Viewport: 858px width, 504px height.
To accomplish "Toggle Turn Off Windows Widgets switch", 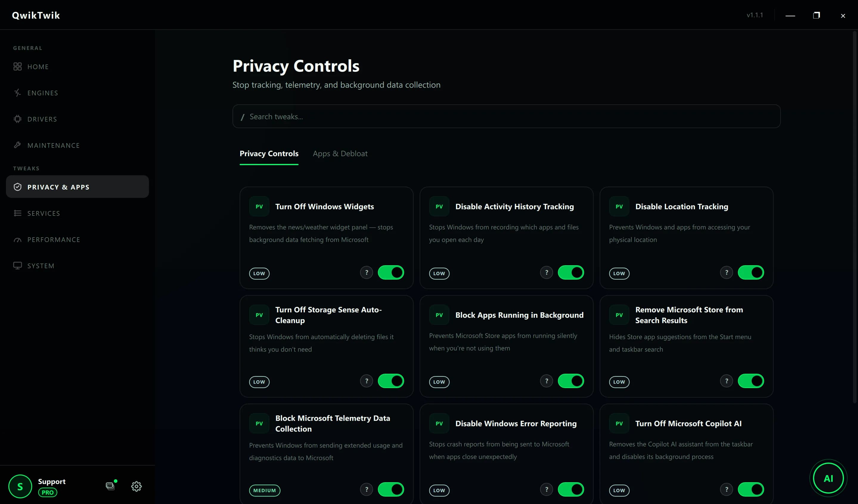I will (391, 272).
